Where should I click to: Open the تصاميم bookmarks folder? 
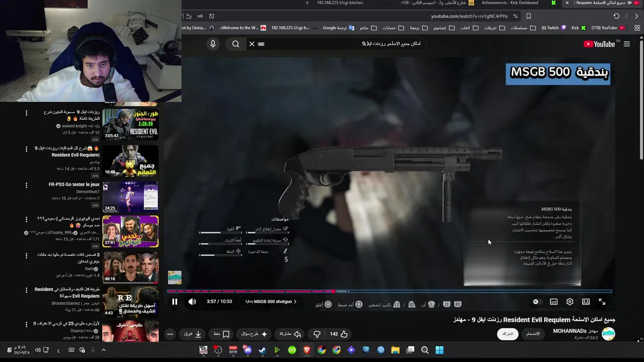tap(443, 28)
